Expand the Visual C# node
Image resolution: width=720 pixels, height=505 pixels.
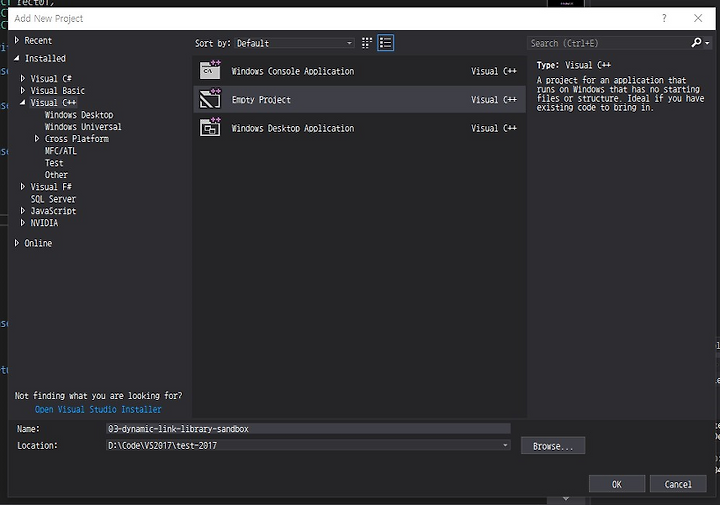point(23,79)
